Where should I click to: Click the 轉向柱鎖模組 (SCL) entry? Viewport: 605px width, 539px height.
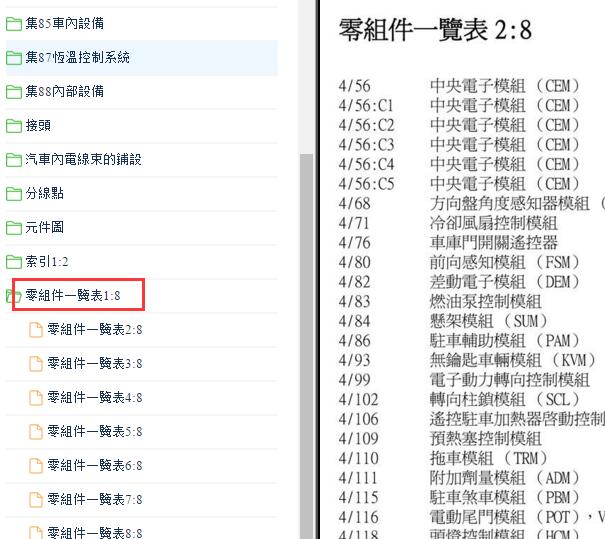[505, 400]
